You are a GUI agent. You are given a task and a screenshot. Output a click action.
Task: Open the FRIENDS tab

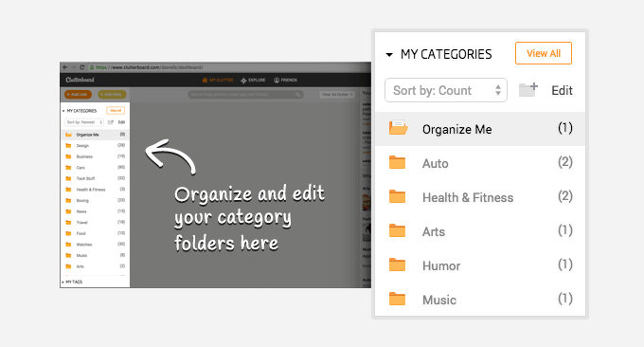[x=289, y=81]
